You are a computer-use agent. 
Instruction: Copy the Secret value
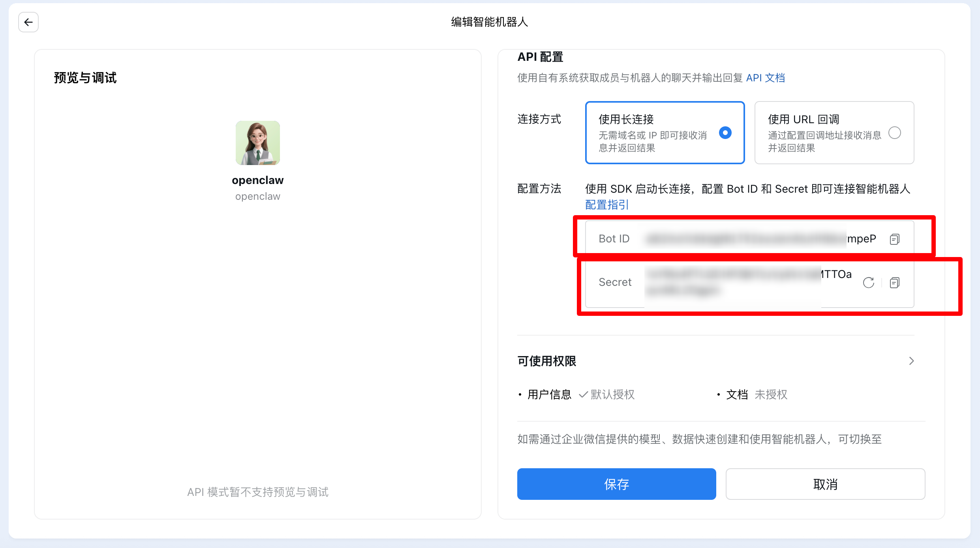click(894, 283)
